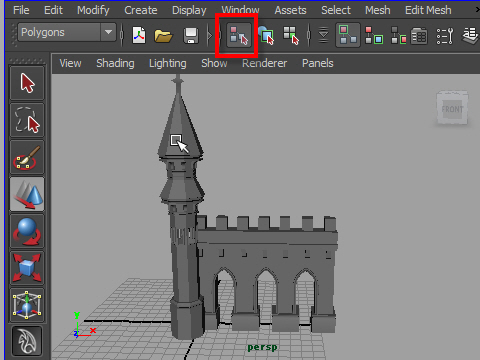Pick the Scale tool cube icon
Viewport: 480px width, 360px height.
click(27, 268)
